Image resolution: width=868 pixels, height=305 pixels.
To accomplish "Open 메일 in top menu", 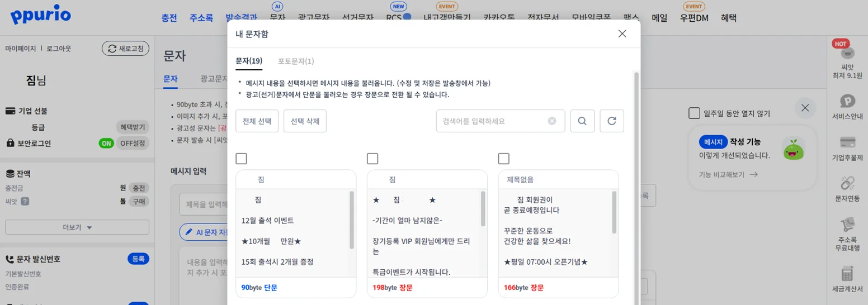I will click(x=659, y=18).
